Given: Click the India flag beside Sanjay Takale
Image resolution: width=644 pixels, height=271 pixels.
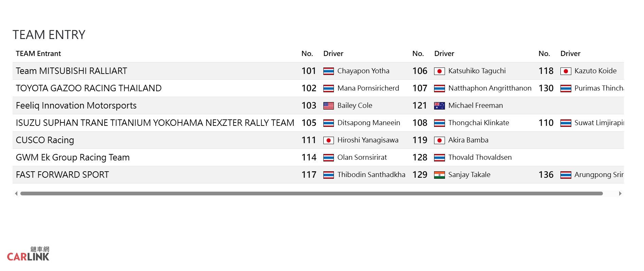Looking at the screenshot, I should (440, 175).
